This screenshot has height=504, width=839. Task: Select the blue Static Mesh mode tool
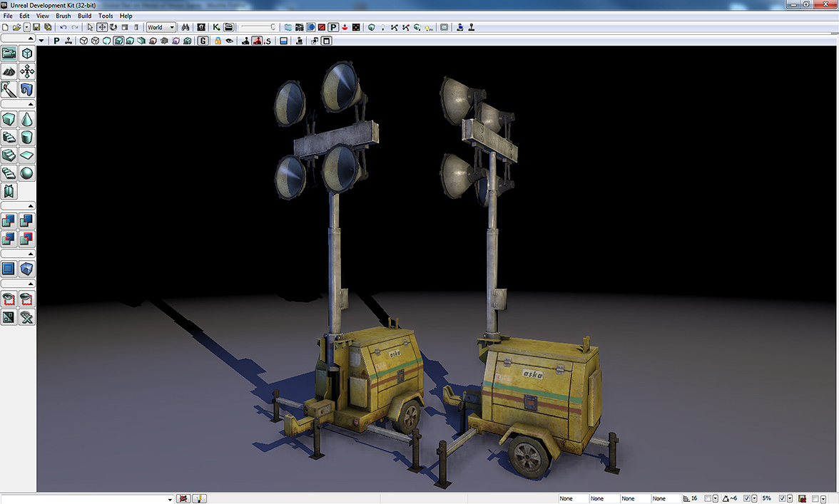click(x=27, y=89)
